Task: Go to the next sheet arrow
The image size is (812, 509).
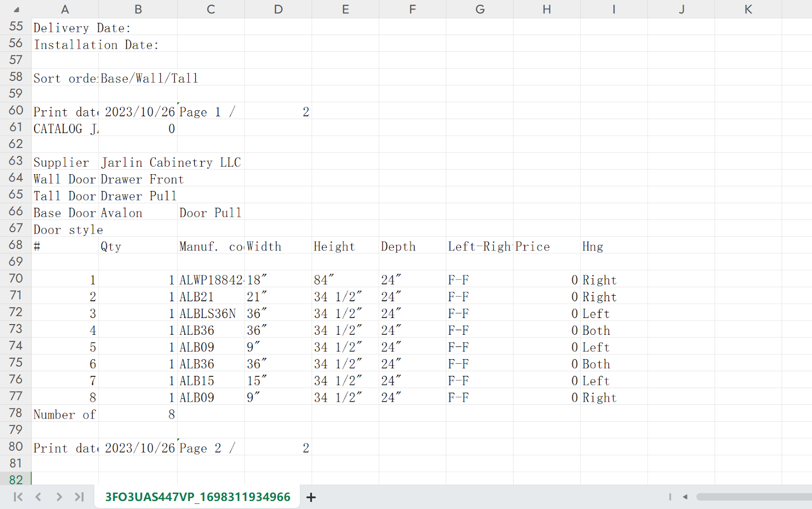Action: click(59, 497)
